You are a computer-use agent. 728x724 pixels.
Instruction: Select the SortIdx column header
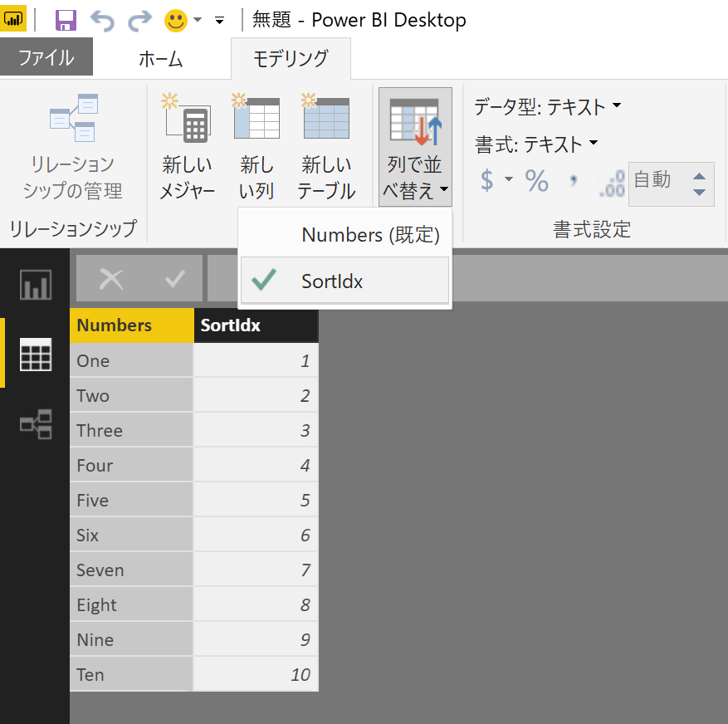(x=257, y=325)
